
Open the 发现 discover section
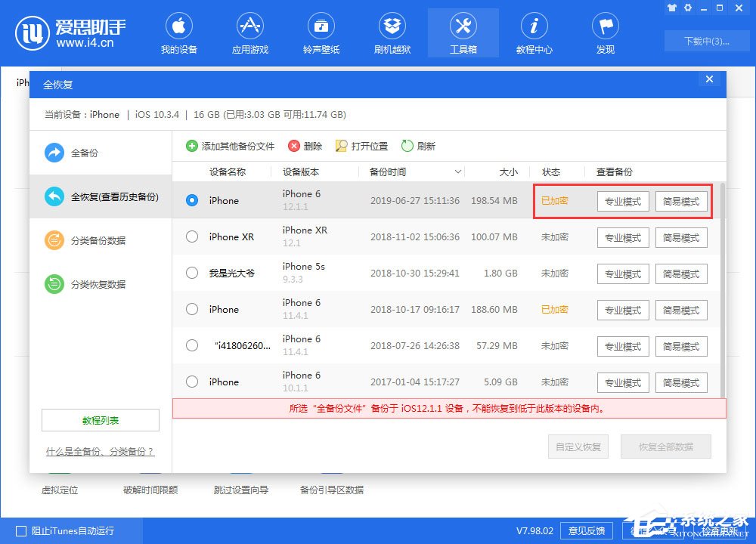point(605,32)
